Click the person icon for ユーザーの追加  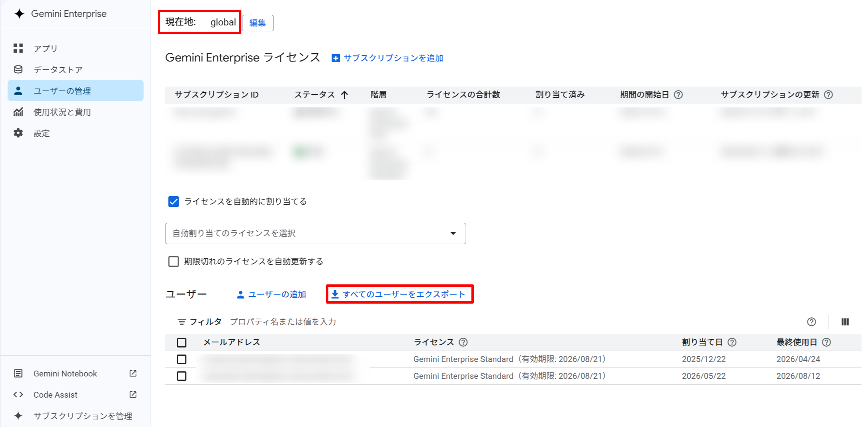241,295
